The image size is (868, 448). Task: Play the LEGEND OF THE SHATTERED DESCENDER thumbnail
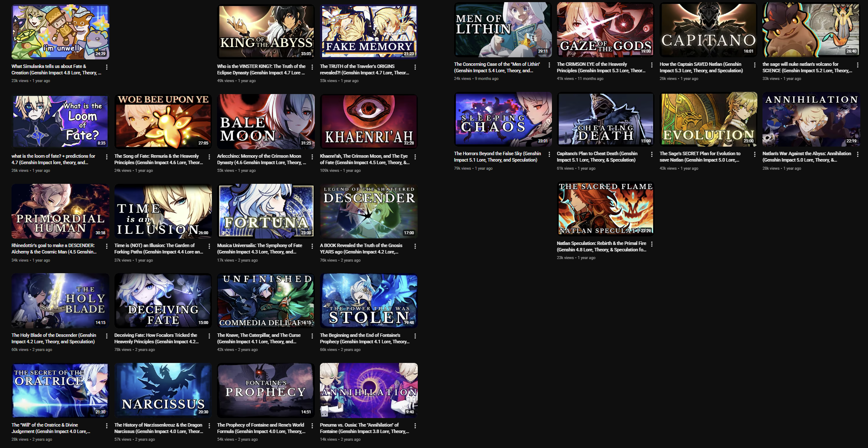(x=369, y=211)
